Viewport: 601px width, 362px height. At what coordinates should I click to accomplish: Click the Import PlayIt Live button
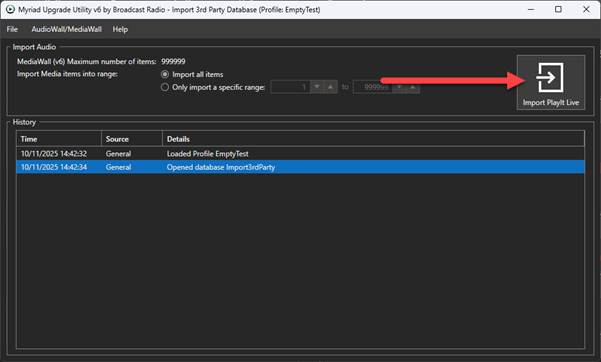point(551,82)
